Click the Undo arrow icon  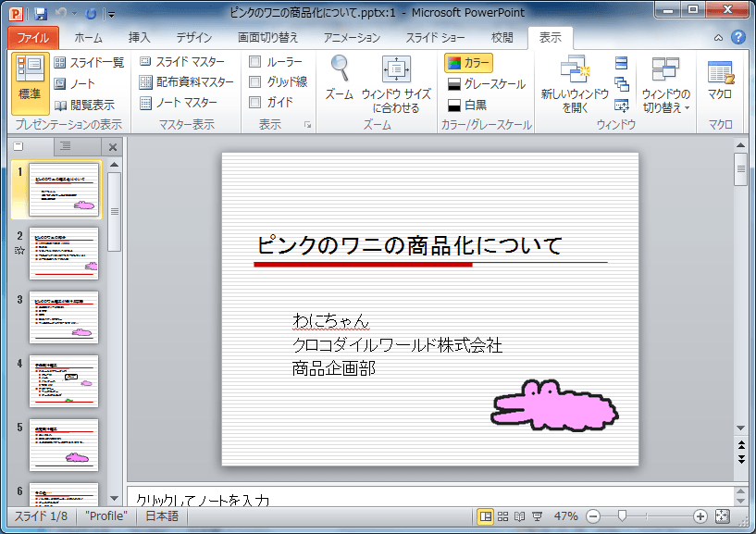[x=61, y=14]
